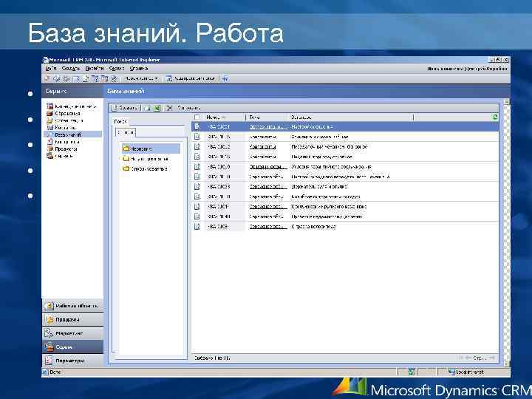
Task: Open the Справка menu
Action: tap(139, 69)
